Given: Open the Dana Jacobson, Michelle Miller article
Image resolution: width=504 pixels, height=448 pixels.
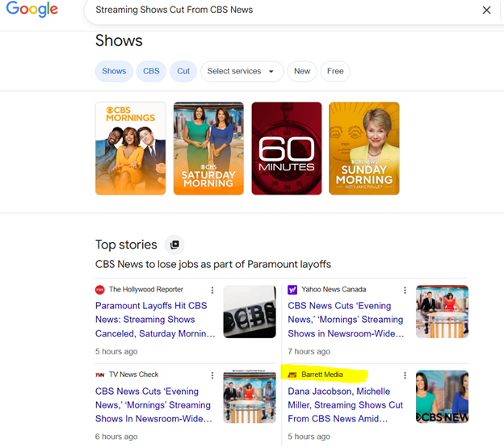Looking at the screenshot, I should pos(345,405).
